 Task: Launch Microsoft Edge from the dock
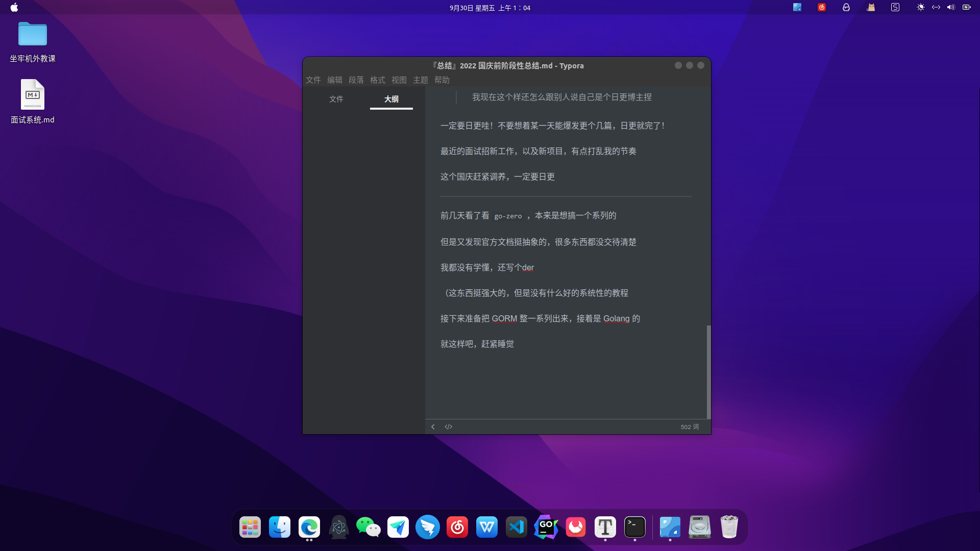pos(309,527)
